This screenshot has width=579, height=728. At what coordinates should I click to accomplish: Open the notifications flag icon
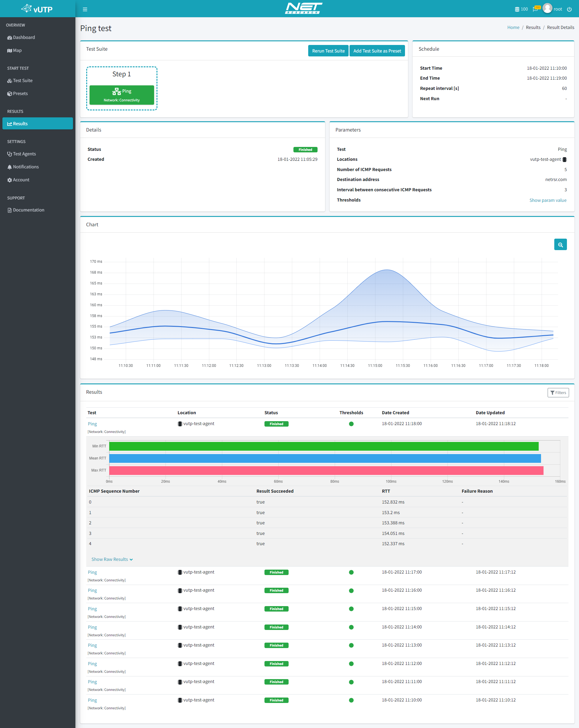(536, 9)
